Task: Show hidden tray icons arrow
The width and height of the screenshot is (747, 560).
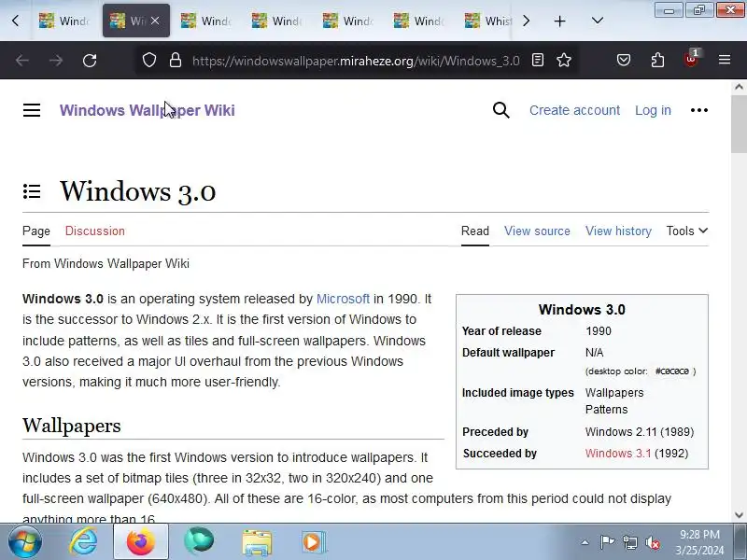Action: [x=585, y=542]
